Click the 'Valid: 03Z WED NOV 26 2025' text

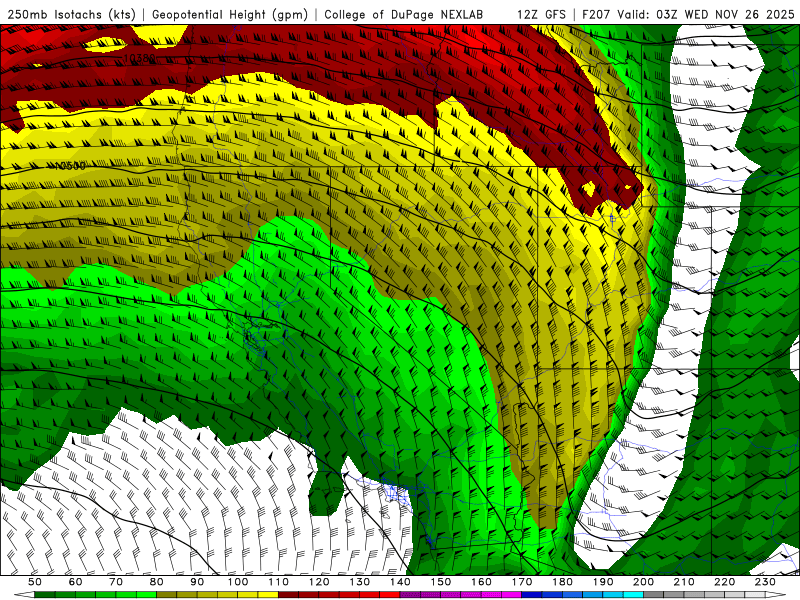pyautogui.click(x=706, y=14)
